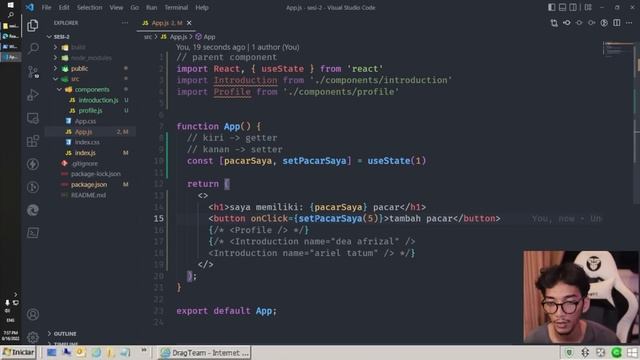The width and height of the screenshot is (640, 360).
Task: Click the src breadcrumb segment
Action: tap(147, 37)
